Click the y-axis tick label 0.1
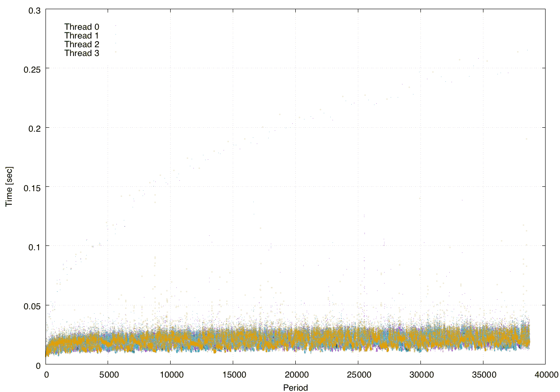 click(x=35, y=246)
